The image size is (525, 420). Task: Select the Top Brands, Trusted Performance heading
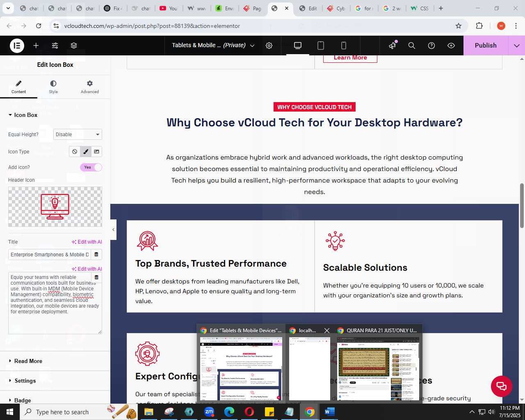tap(211, 264)
